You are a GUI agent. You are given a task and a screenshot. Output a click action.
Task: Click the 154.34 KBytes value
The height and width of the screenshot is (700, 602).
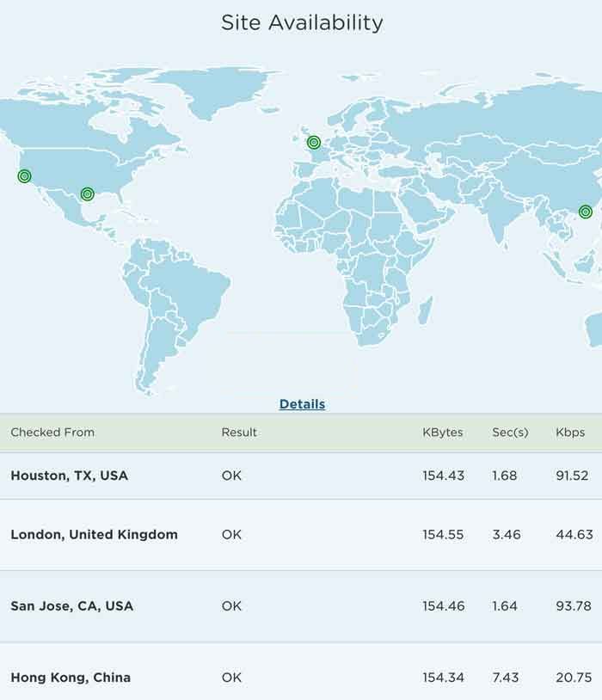(444, 678)
